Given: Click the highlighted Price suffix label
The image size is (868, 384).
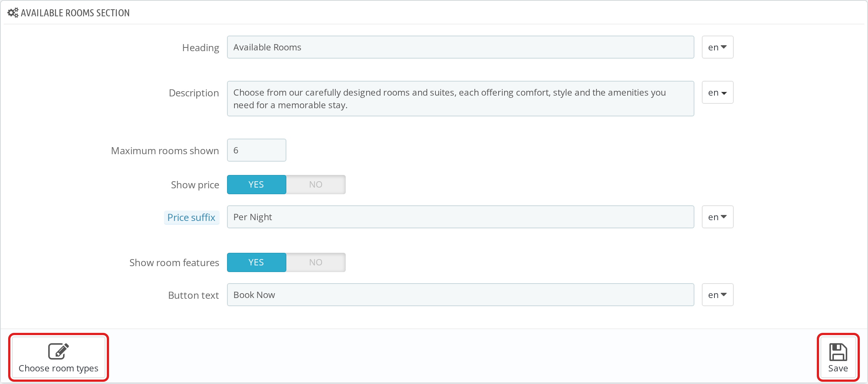Looking at the screenshot, I should [191, 218].
